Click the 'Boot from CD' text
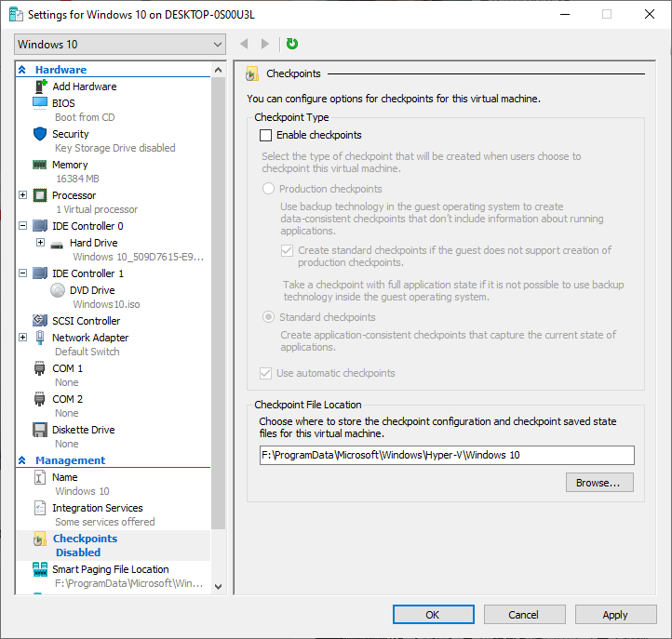Viewport: 672px width, 639px height. click(85, 117)
